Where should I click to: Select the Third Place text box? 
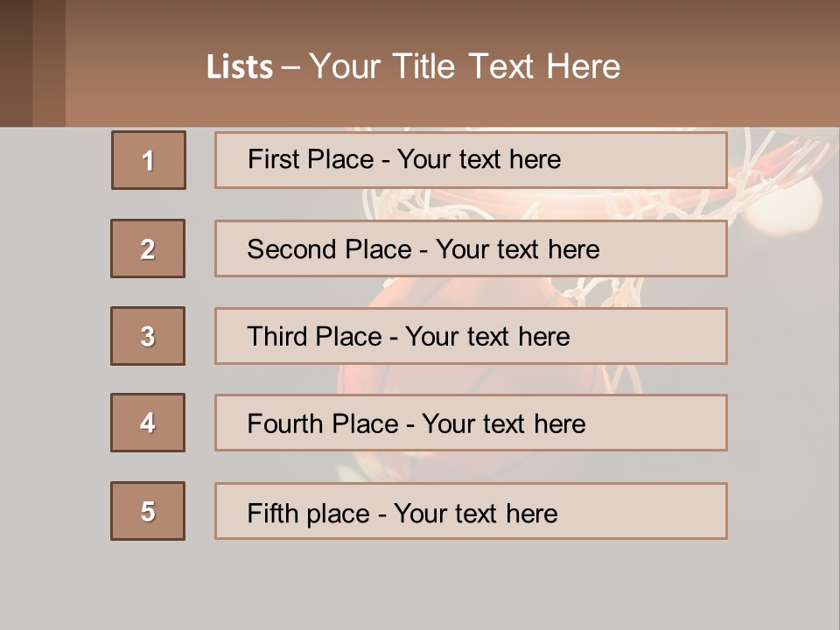pos(471,336)
